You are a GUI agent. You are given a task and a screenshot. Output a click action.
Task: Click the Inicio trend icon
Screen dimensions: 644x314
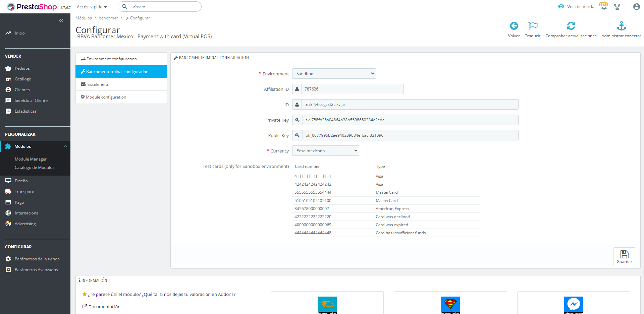tap(8, 33)
